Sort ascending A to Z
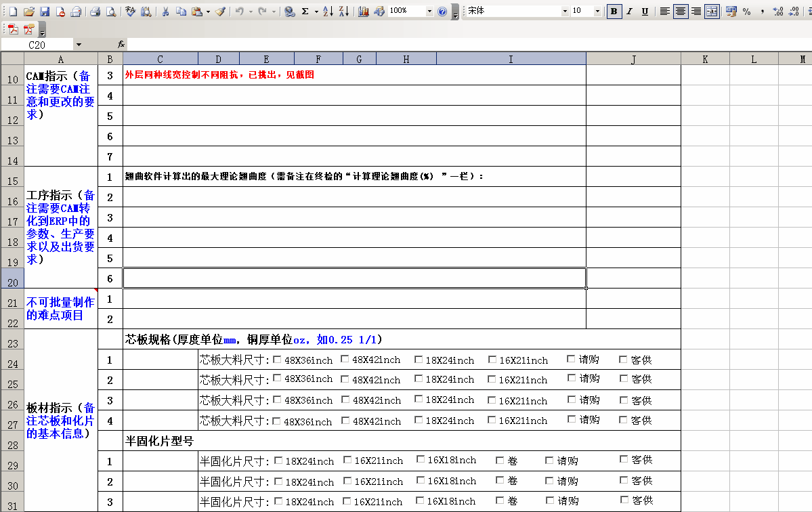The image size is (812, 512). [328, 11]
